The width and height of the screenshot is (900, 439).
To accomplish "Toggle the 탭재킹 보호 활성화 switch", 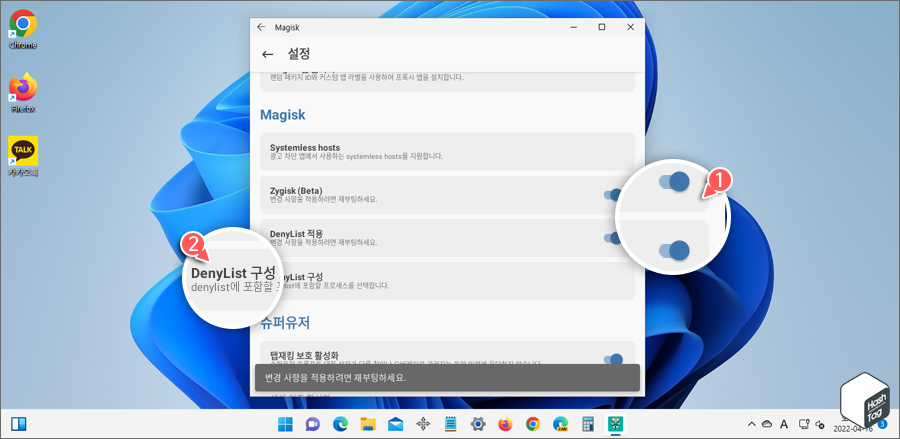I will pos(613,360).
